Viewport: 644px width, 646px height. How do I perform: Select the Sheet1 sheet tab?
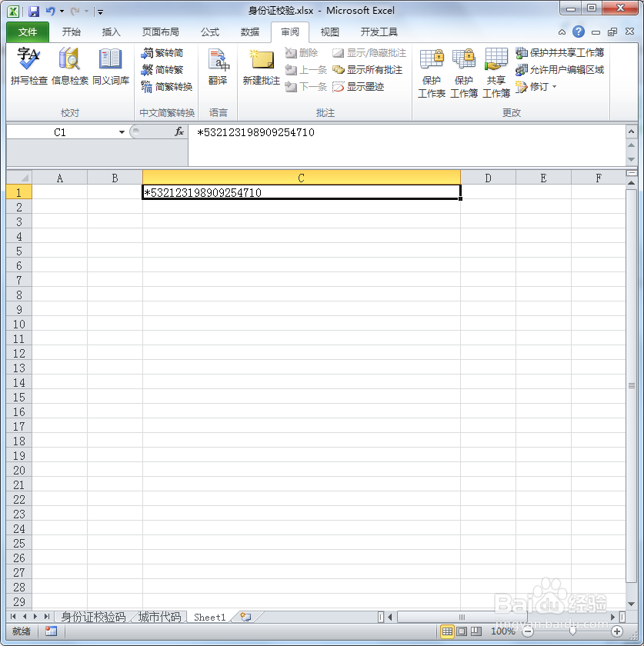pyautogui.click(x=210, y=617)
